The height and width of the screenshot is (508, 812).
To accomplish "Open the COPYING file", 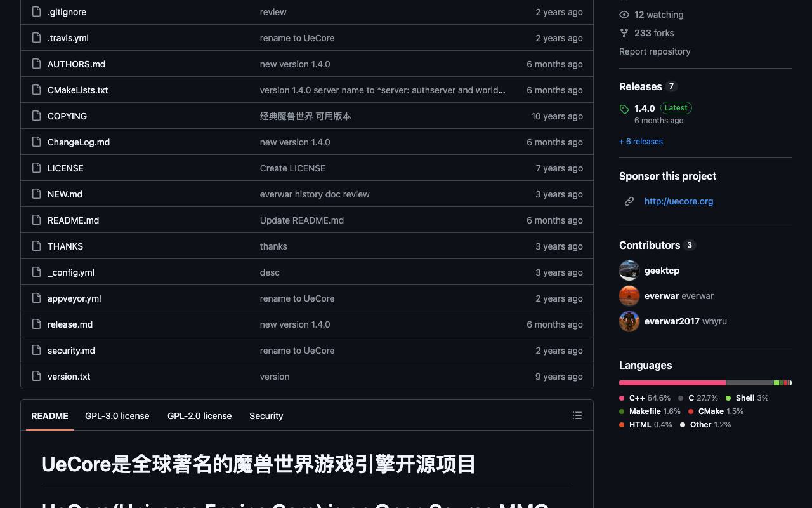I will 67,116.
